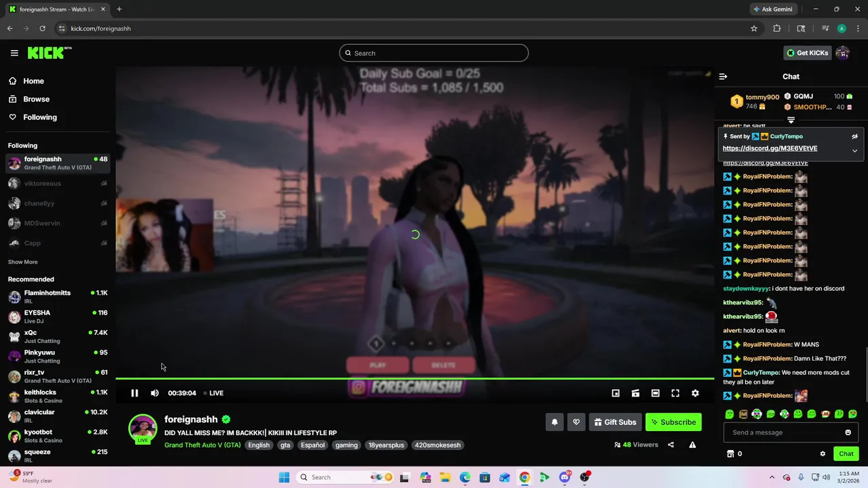Expand Show More under Following
Viewport: 868px width, 488px height.
[23, 262]
